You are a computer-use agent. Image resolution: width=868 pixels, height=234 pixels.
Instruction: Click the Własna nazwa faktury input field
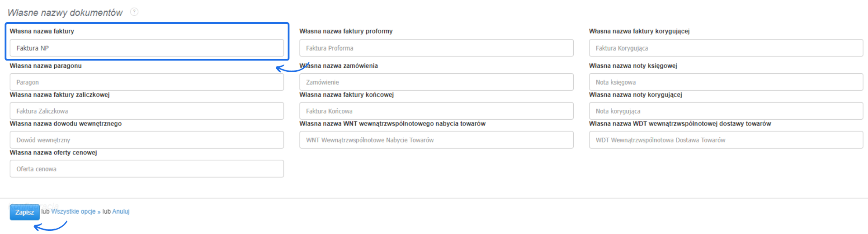pos(146,48)
